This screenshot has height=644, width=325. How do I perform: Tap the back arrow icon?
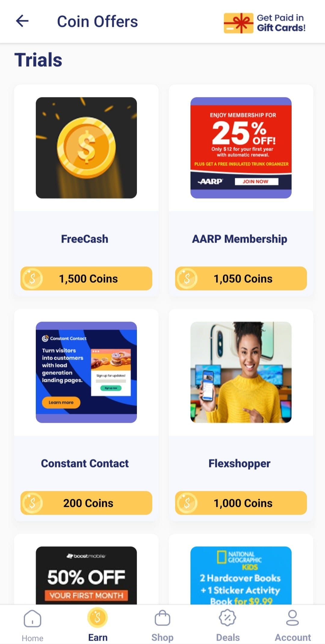(x=22, y=21)
